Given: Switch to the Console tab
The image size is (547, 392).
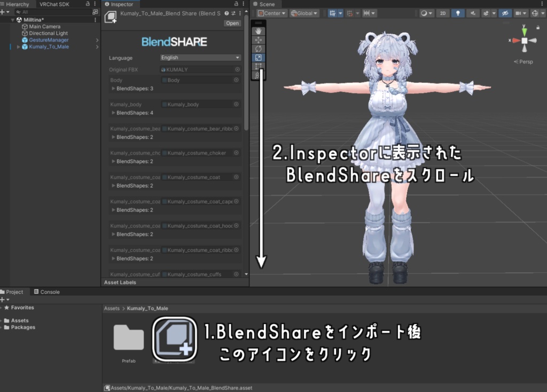Looking at the screenshot, I should coord(47,292).
